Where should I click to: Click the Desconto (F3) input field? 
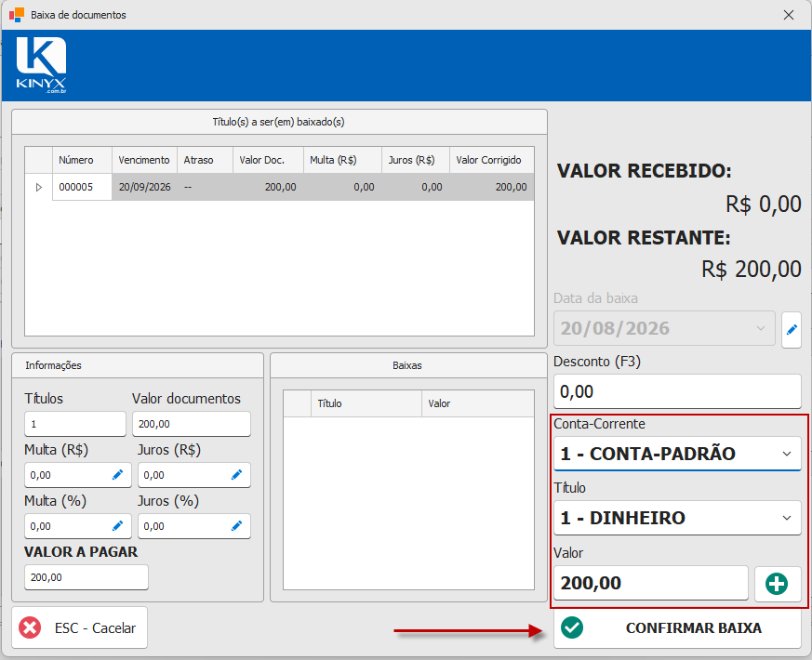tap(677, 391)
